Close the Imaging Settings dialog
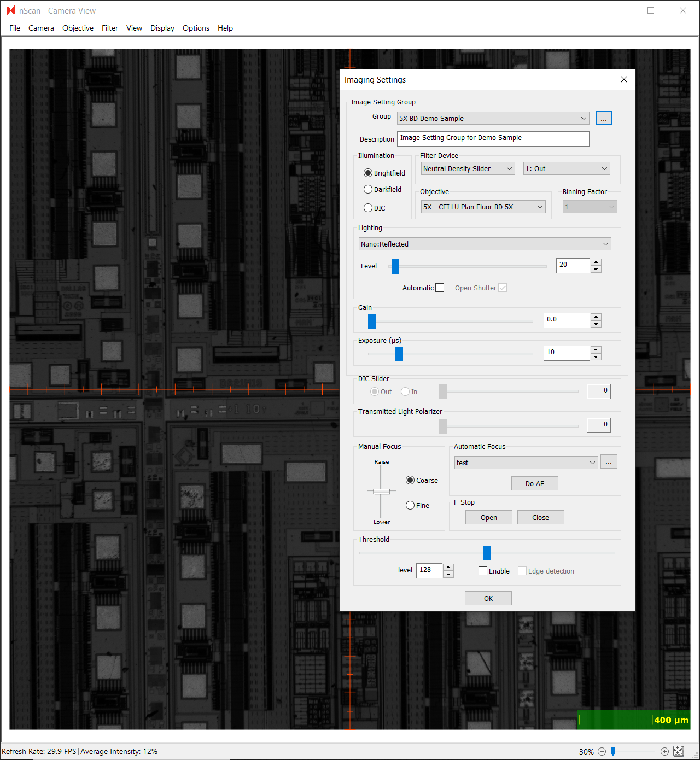The height and width of the screenshot is (760, 700). point(624,80)
